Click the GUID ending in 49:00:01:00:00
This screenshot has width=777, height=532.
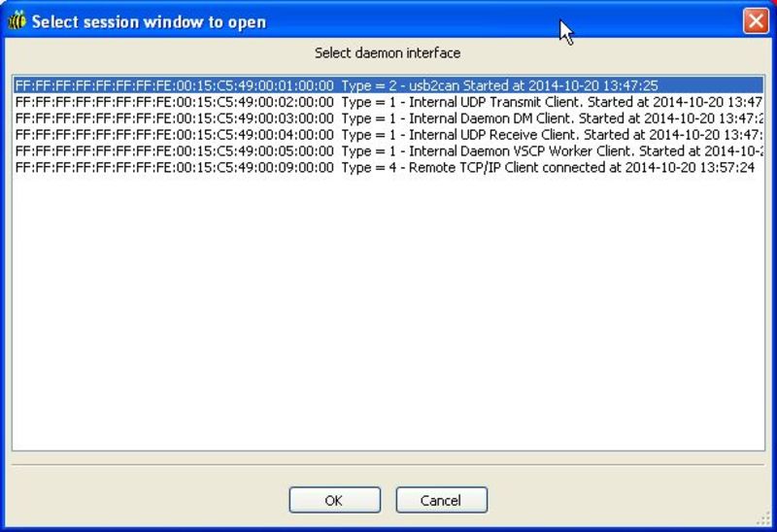click(175, 86)
